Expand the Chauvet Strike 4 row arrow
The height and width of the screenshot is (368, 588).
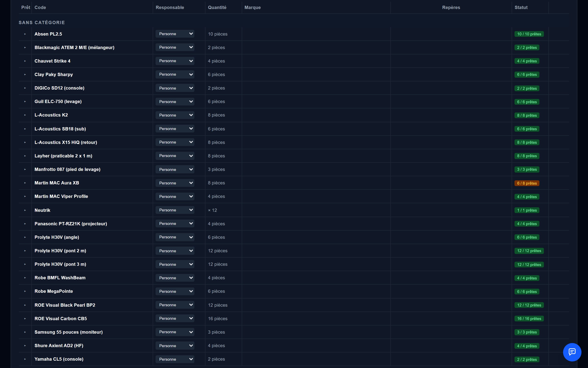[25, 61]
